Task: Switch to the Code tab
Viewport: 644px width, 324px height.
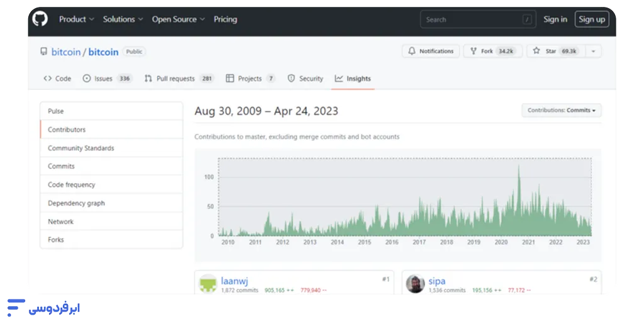Action: click(57, 79)
